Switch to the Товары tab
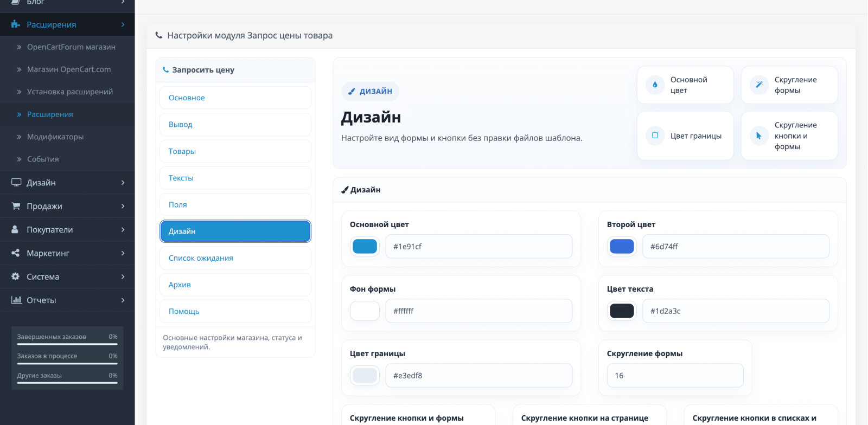Image resolution: width=868 pixels, height=425 pixels. (235, 151)
